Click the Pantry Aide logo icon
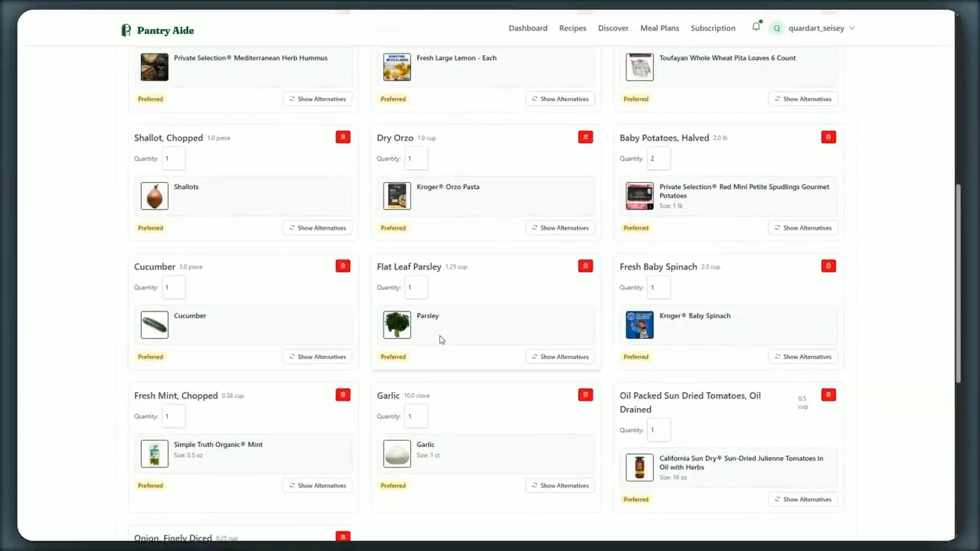The width and height of the screenshot is (980, 551). [126, 30]
